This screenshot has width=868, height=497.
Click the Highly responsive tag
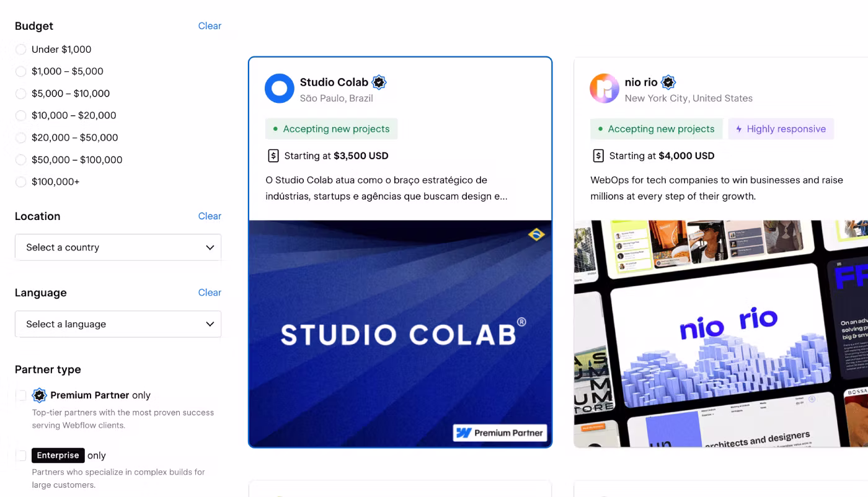coord(781,129)
